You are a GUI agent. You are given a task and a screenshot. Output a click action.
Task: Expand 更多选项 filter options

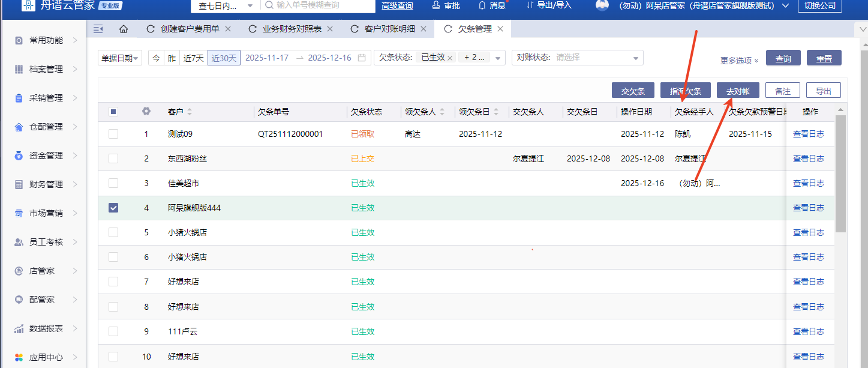coord(739,61)
